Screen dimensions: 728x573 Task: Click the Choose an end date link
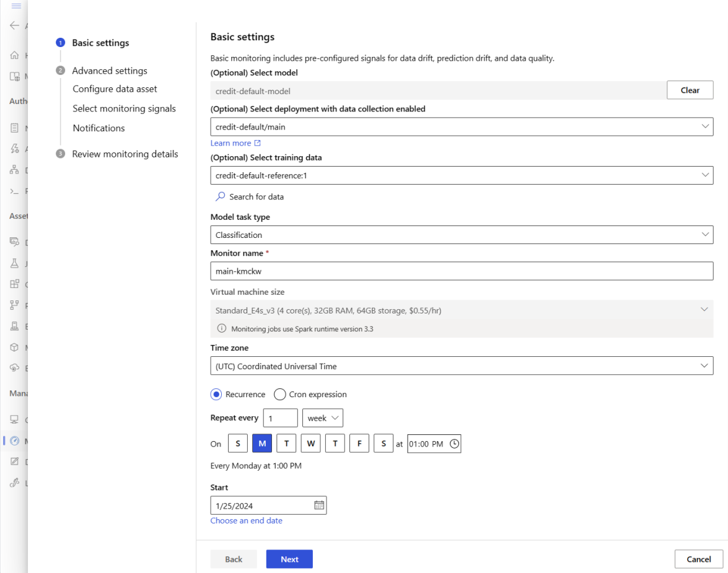click(x=246, y=521)
